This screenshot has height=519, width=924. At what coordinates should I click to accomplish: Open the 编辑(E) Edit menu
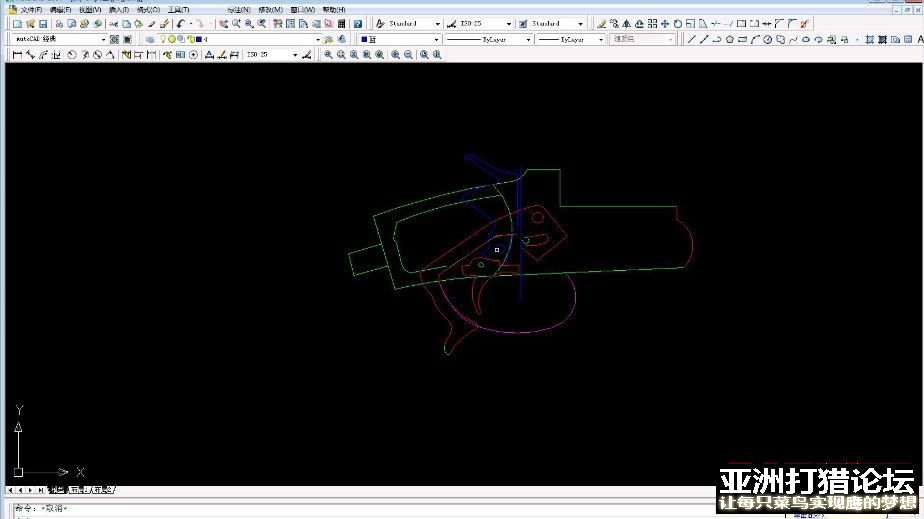(60, 10)
